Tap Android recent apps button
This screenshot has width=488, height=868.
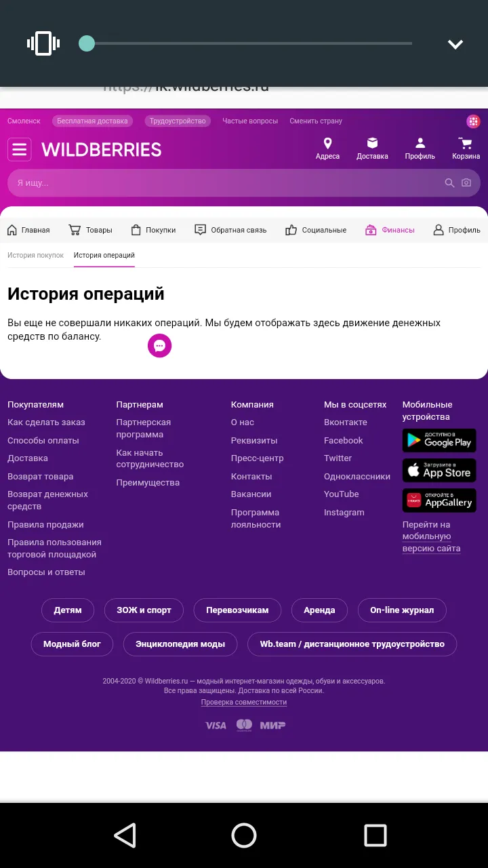[375, 835]
